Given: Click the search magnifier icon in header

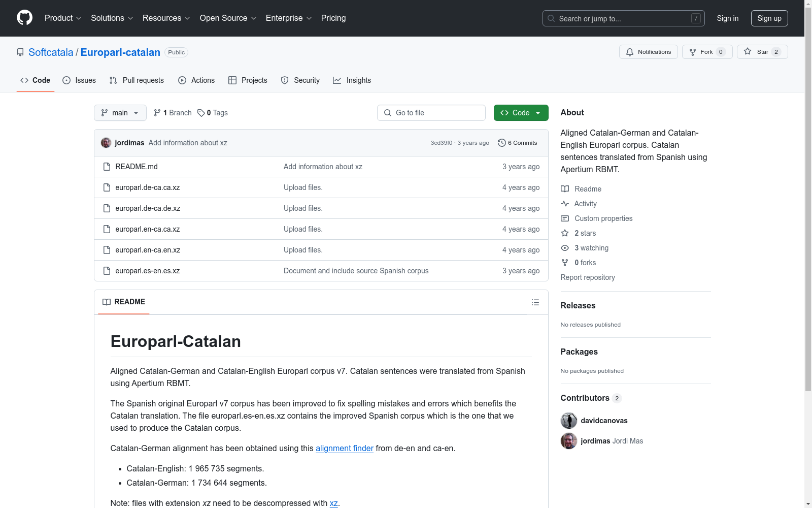Looking at the screenshot, I should (551, 18).
